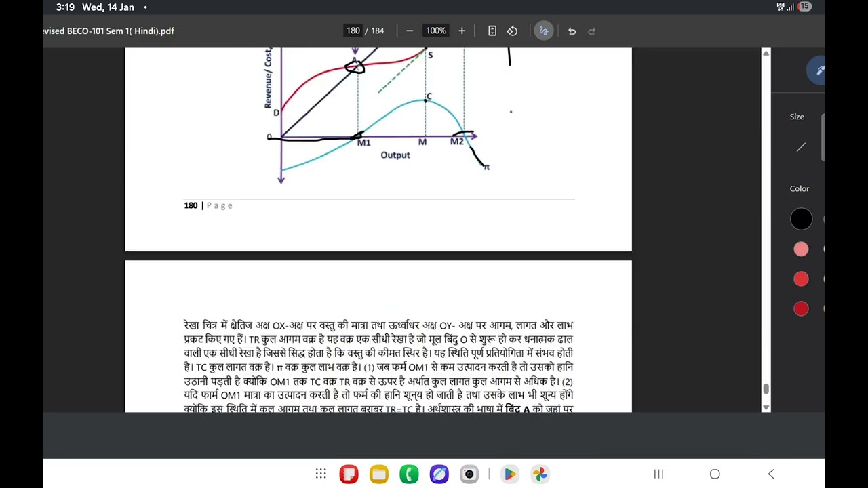
Task: Click the rotate page icon
Action: click(513, 31)
